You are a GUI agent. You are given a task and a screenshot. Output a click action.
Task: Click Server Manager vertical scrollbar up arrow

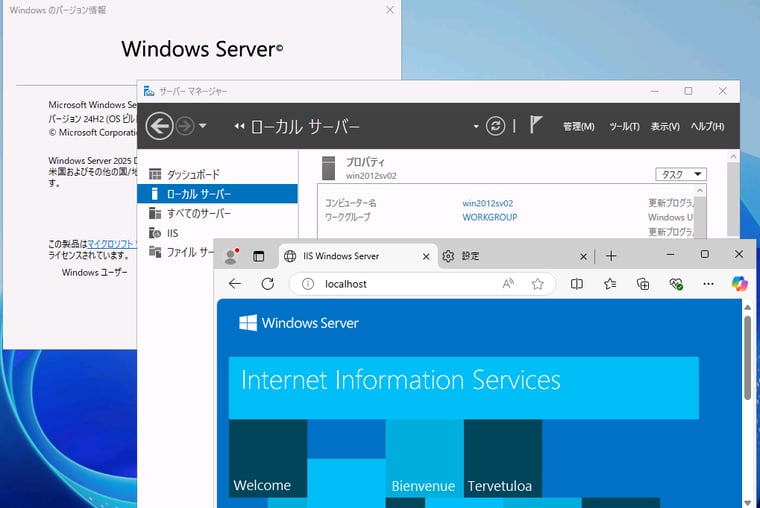click(x=733, y=156)
